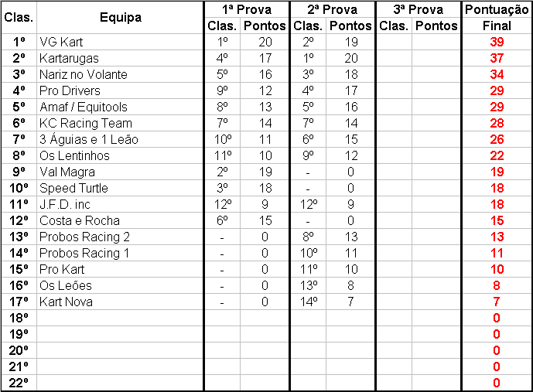The image size is (533, 392).
Task: Click the Pontuação Final header cell
Action: click(497, 17)
